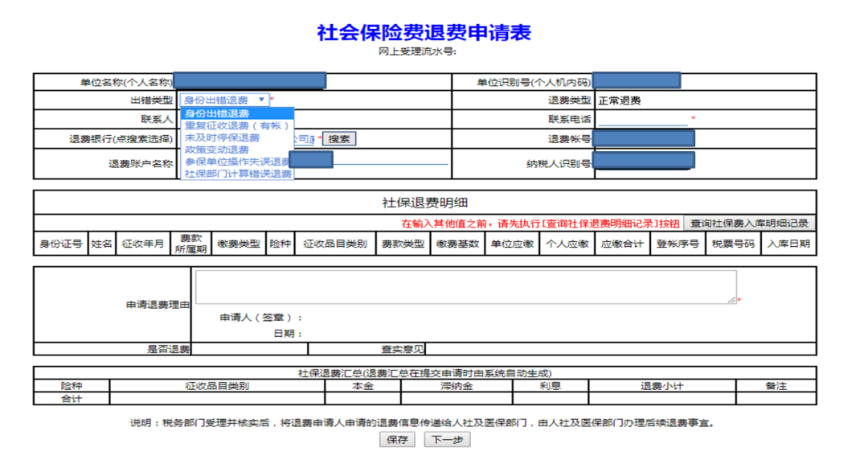Click 征收品目类别 header in the detail table

pos(335,244)
